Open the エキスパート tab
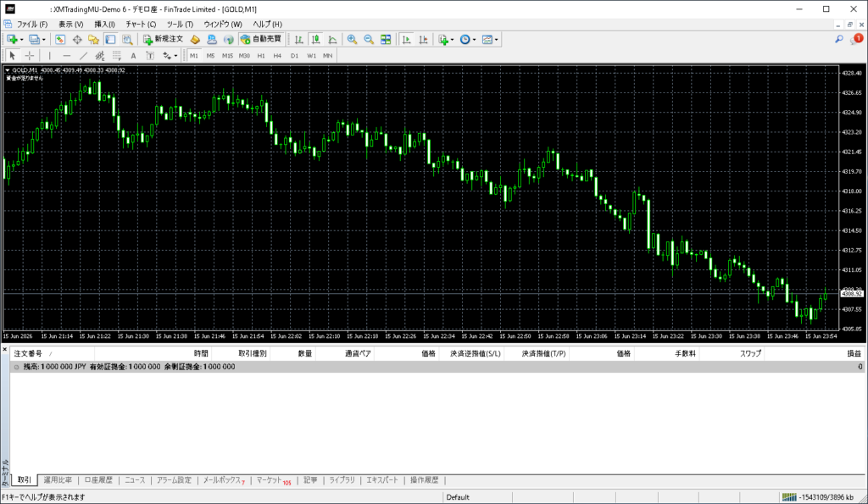The image size is (868, 504). tap(382, 480)
